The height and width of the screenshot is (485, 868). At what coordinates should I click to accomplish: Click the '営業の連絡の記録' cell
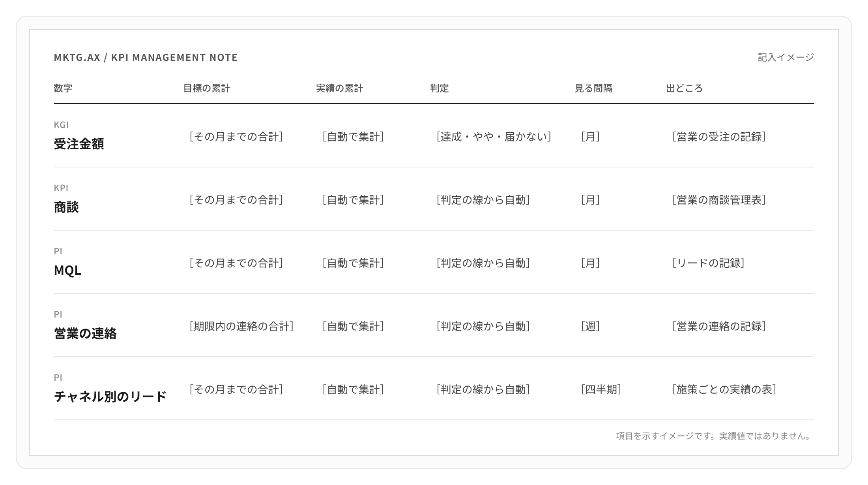pyautogui.click(x=719, y=326)
